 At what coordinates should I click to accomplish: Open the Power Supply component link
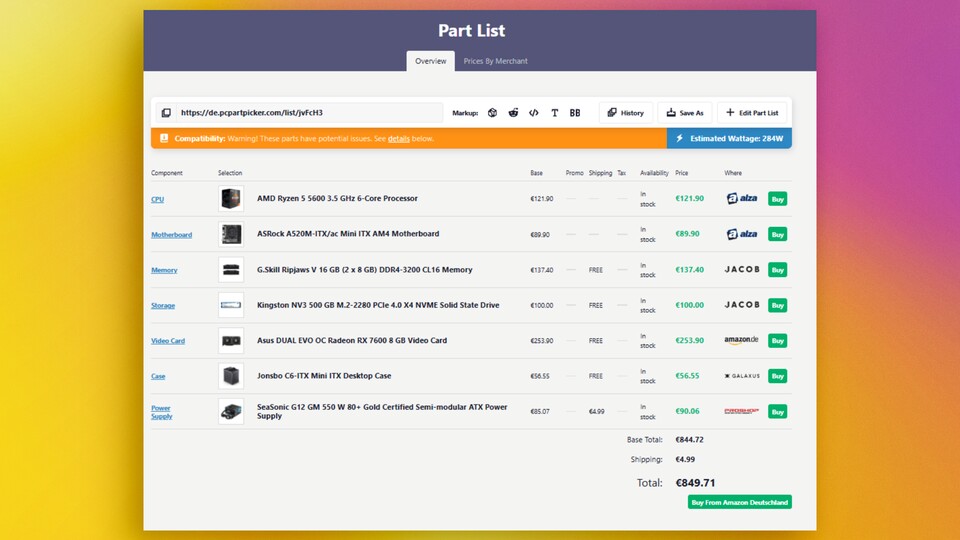162,412
